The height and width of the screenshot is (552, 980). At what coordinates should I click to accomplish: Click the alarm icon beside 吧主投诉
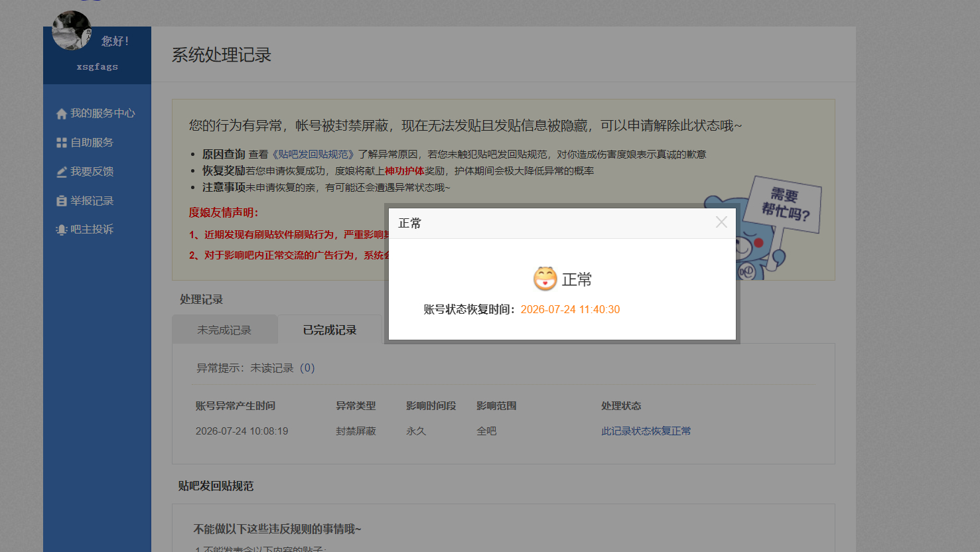point(62,230)
